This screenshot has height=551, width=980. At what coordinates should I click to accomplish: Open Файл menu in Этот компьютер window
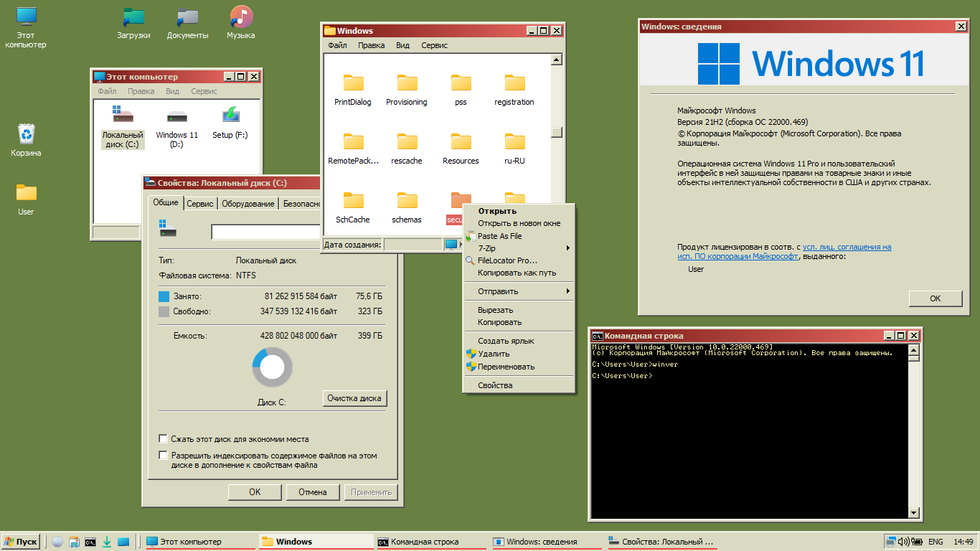click(x=108, y=91)
